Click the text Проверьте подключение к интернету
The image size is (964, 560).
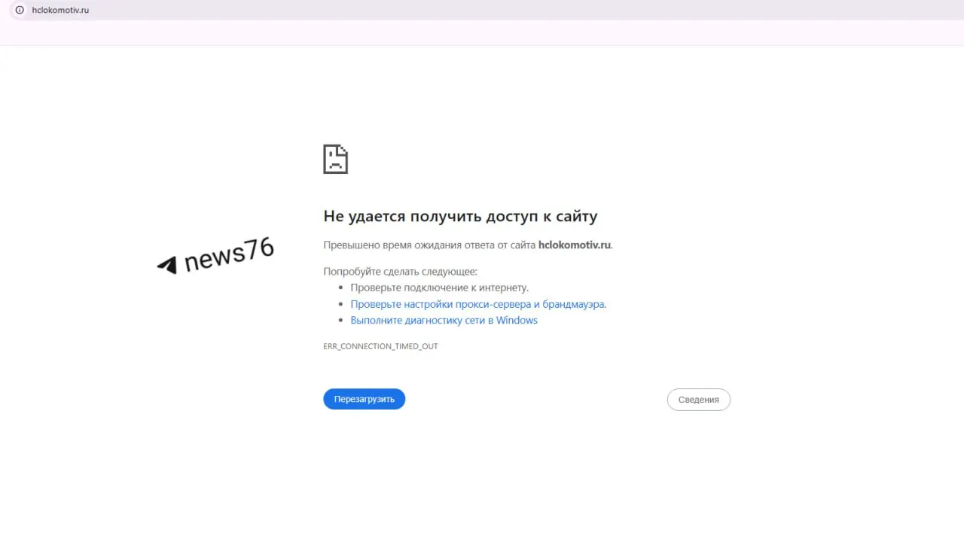coord(440,288)
